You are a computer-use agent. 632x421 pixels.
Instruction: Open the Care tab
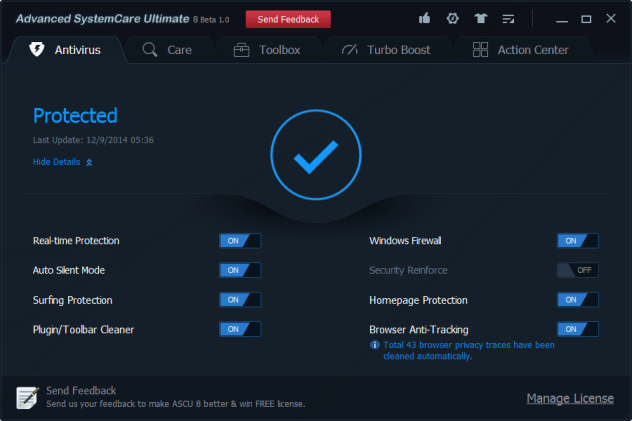[x=167, y=50]
